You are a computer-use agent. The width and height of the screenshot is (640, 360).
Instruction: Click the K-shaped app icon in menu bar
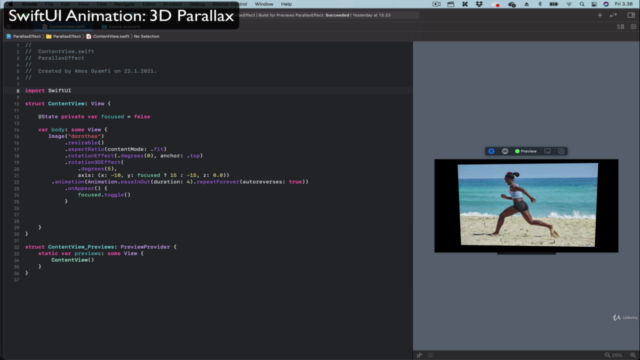(465, 4)
